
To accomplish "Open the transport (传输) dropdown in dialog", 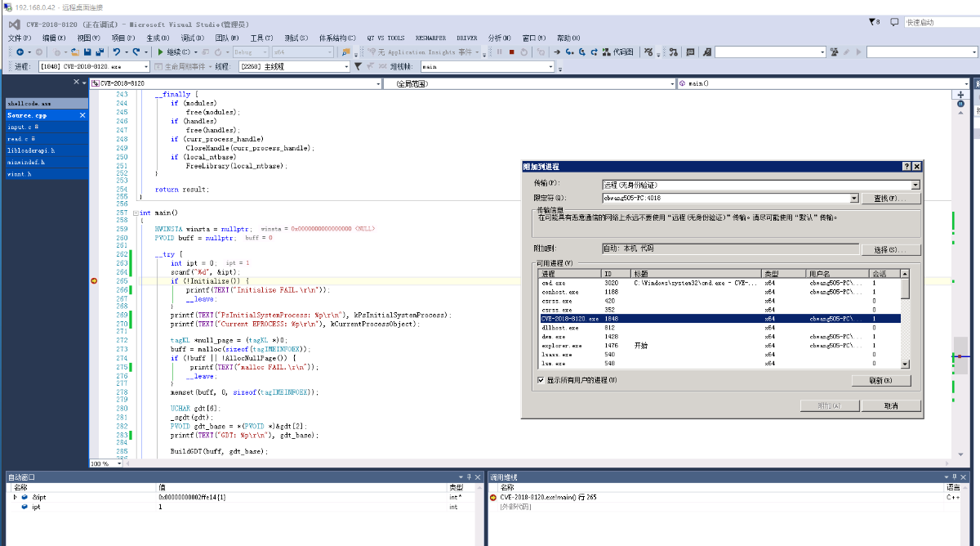I will coord(915,185).
